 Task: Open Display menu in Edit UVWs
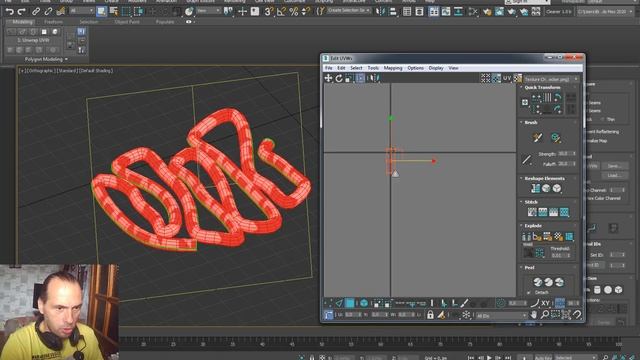click(x=436, y=68)
